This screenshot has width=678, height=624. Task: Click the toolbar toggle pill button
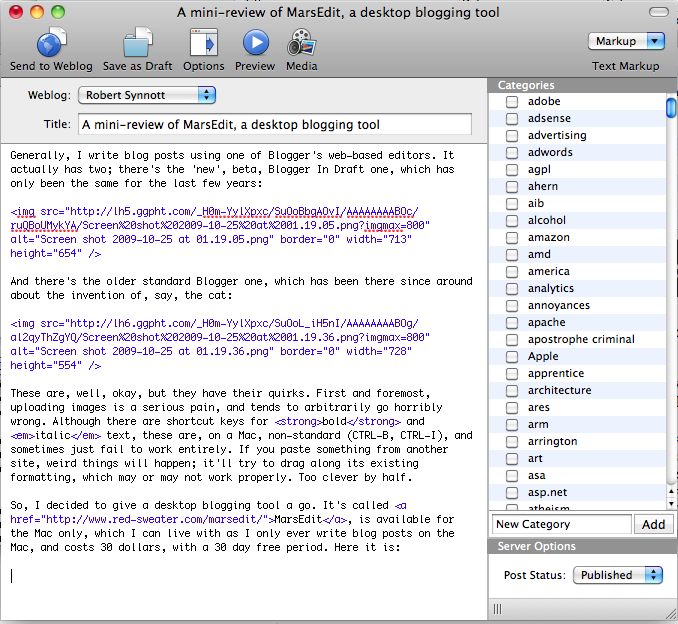coord(659,12)
